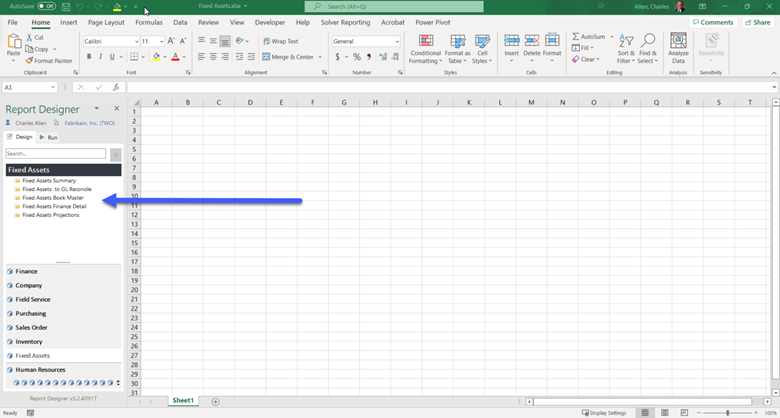
Task: Open Fixed Assets Book Master report
Action: (52, 198)
